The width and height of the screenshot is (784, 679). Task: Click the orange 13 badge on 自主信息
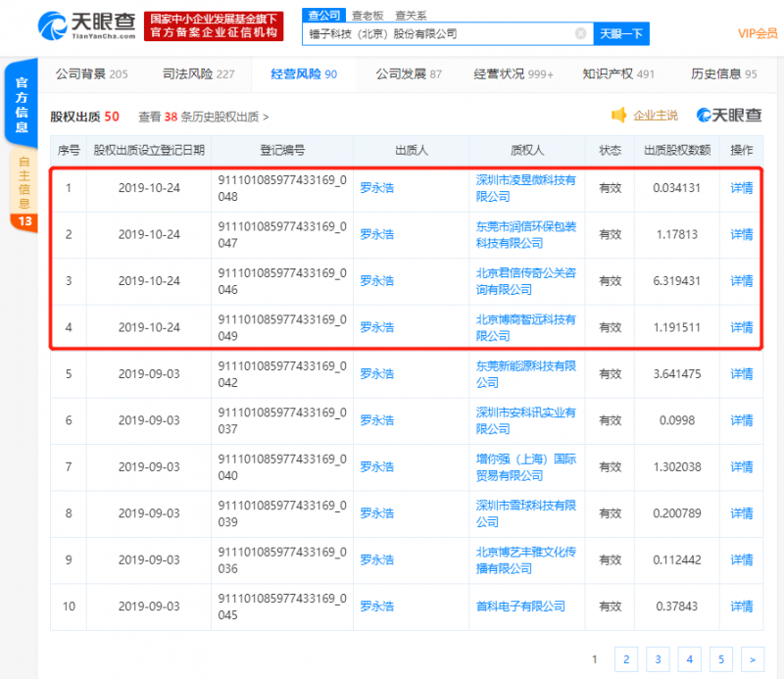24,221
